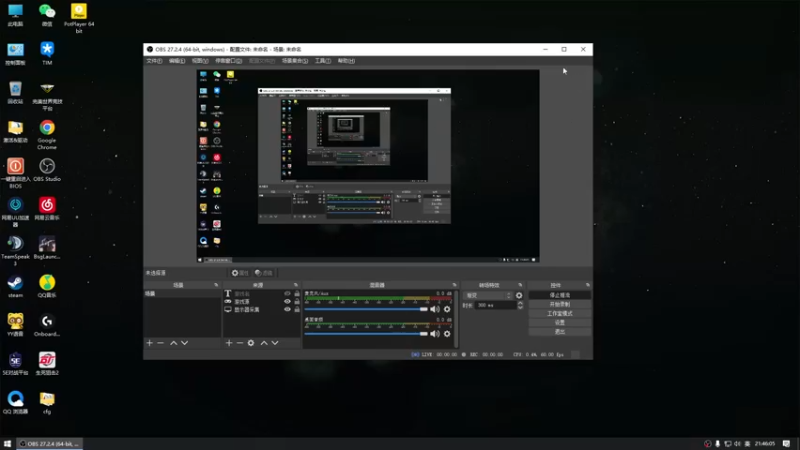Toggle visibility of game capture source
The image size is (800, 450).
click(x=287, y=302)
